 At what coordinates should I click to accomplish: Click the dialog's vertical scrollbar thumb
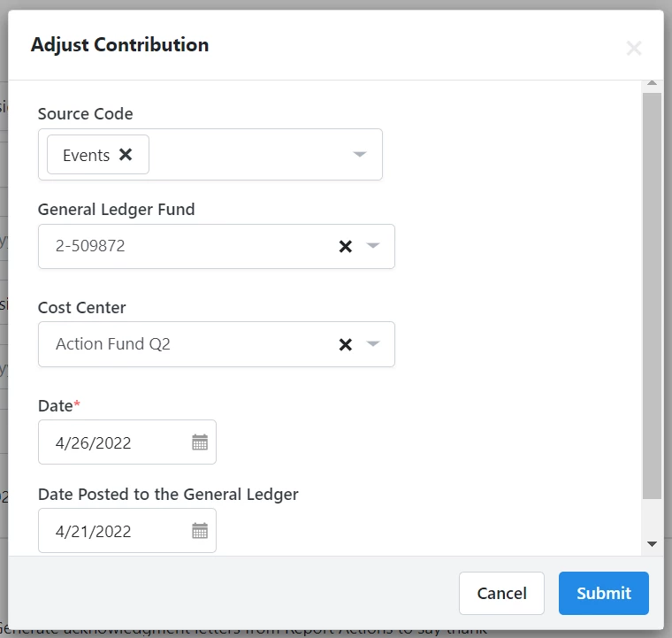coord(652,296)
